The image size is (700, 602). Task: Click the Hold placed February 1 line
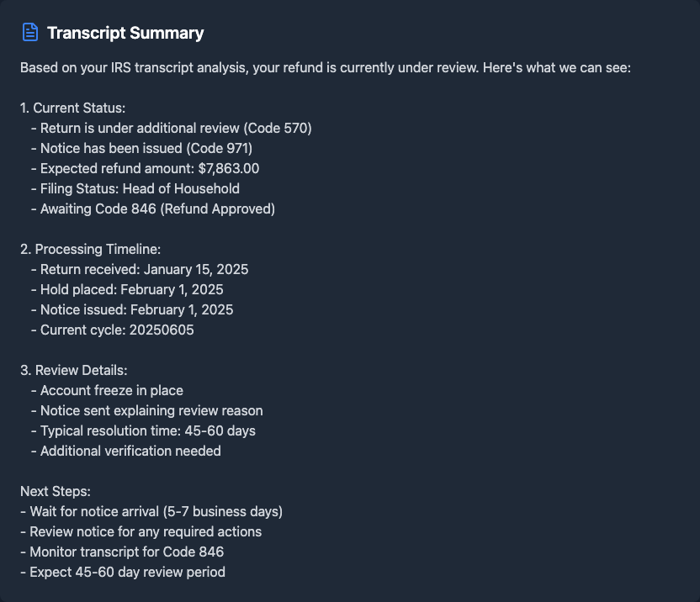click(x=131, y=289)
